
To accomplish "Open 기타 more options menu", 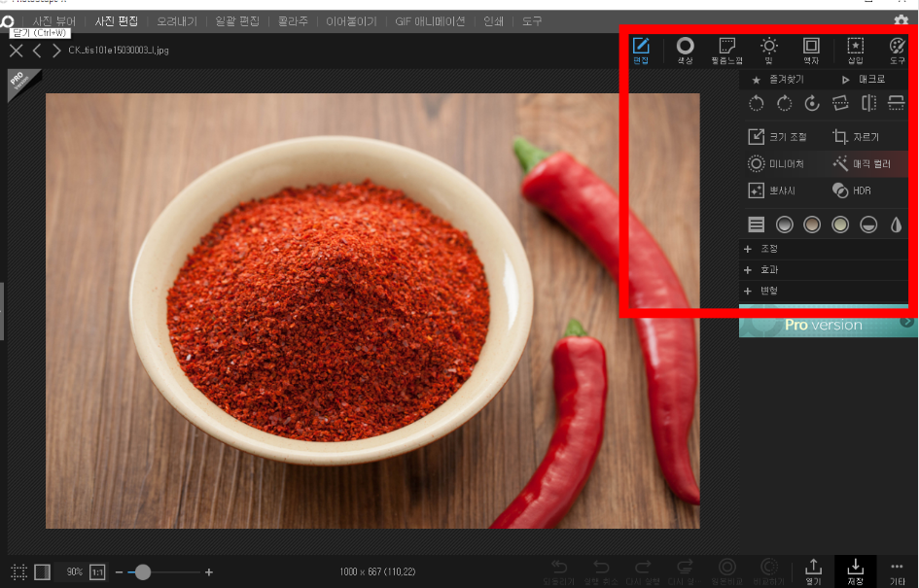I will [x=898, y=572].
